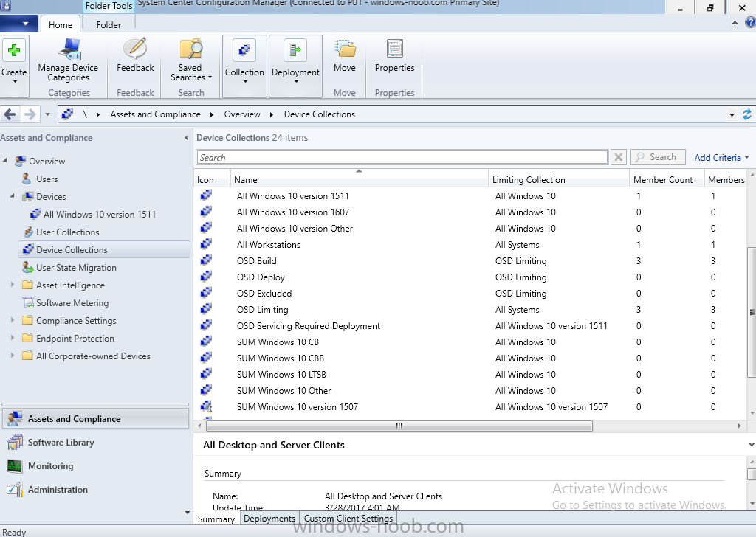
Task: Sort by the Name column header
Action: coord(360,179)
